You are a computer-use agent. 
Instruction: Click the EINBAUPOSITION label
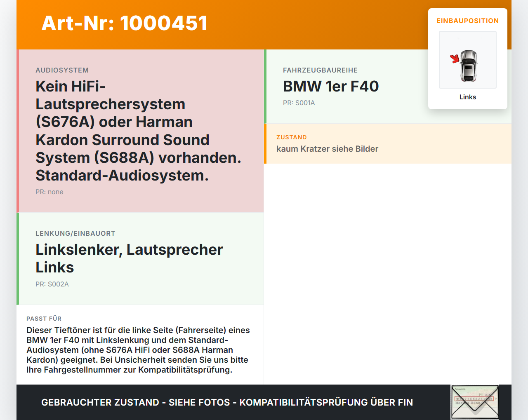468,21
